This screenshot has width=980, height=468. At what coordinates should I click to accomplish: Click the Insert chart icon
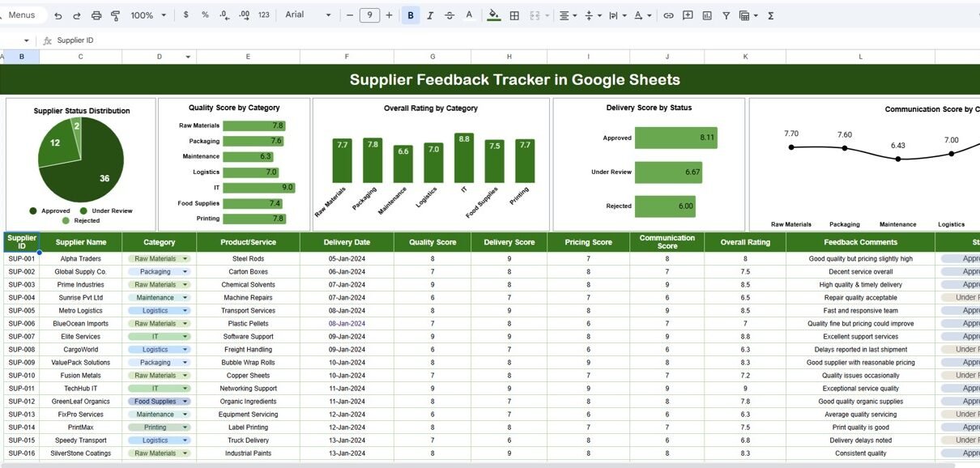[x=707, y=15]
